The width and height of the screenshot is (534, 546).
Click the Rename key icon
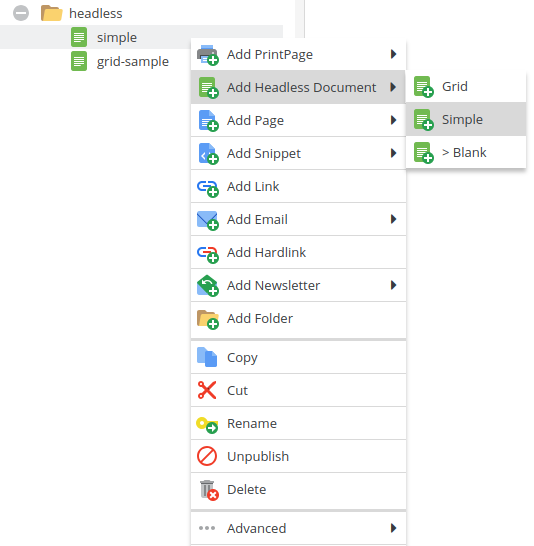coord(207,425)
